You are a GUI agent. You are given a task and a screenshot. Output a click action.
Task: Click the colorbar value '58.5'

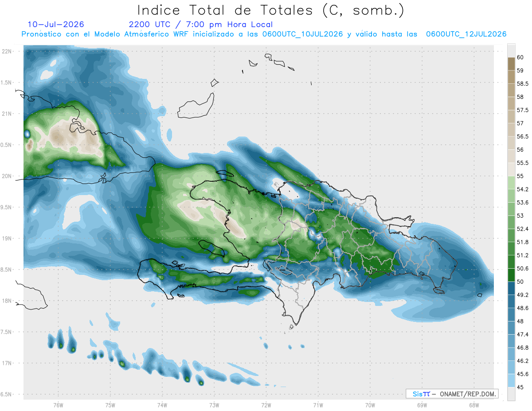[523, 84]
